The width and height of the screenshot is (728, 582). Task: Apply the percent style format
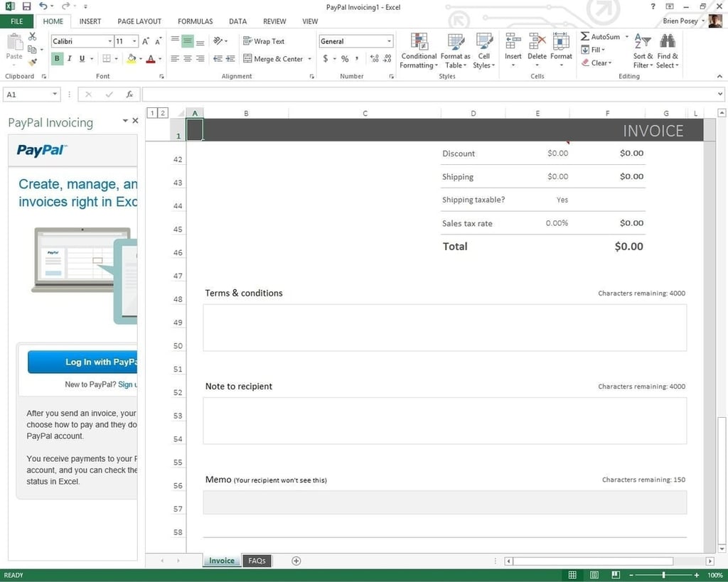[345, 58]
